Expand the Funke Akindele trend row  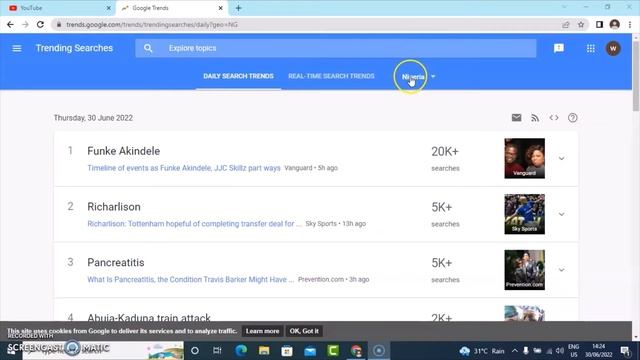[x=562, y=158]
